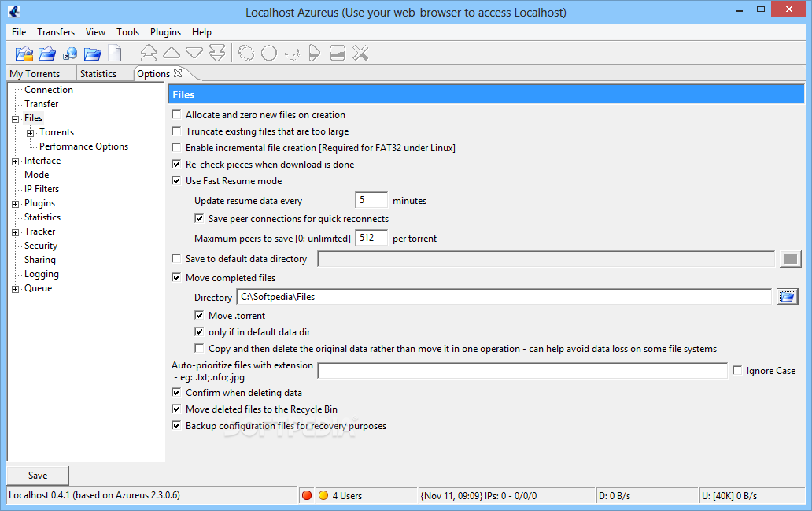Image resolution: width=812 pixels, height=511 pixels.
Task: Click the open torrent file folder icon
Action: coord(47,54)
